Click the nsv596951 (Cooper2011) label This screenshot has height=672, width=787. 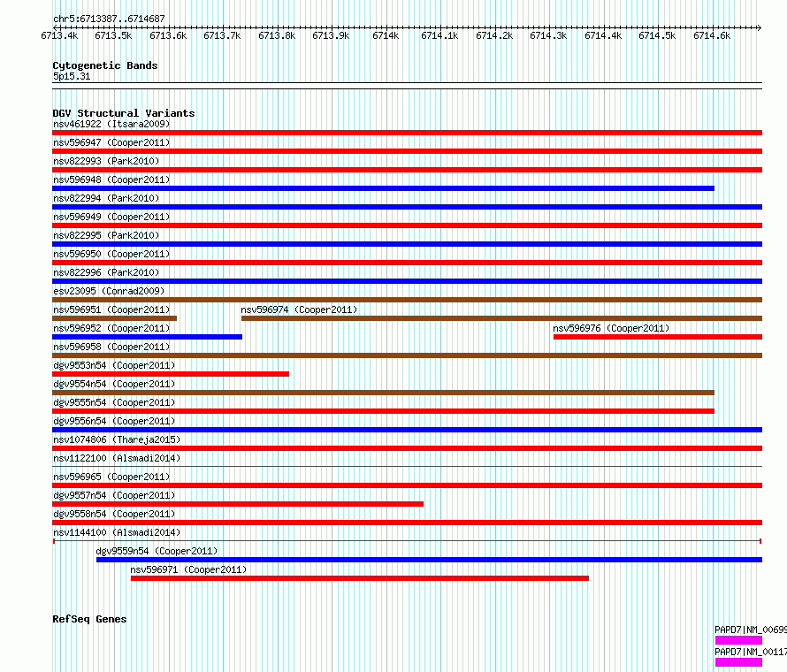click(x=111, y=309)
